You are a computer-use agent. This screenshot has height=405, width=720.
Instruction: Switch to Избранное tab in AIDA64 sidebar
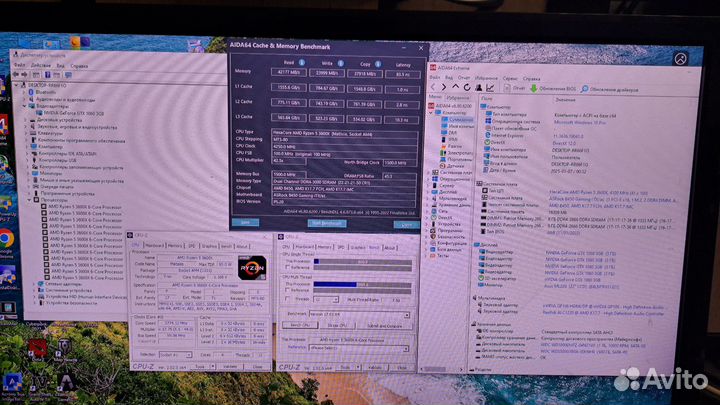pos(458,98)
